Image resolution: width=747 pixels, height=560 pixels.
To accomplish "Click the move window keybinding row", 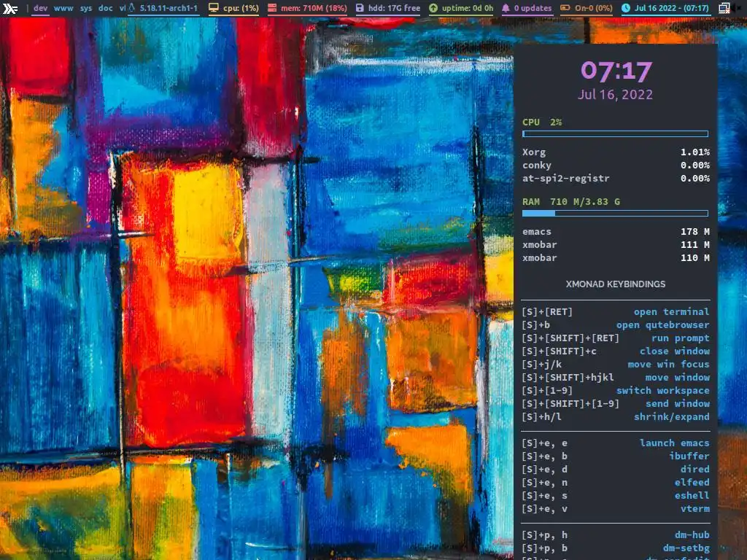I will click(x=616, y=378).
